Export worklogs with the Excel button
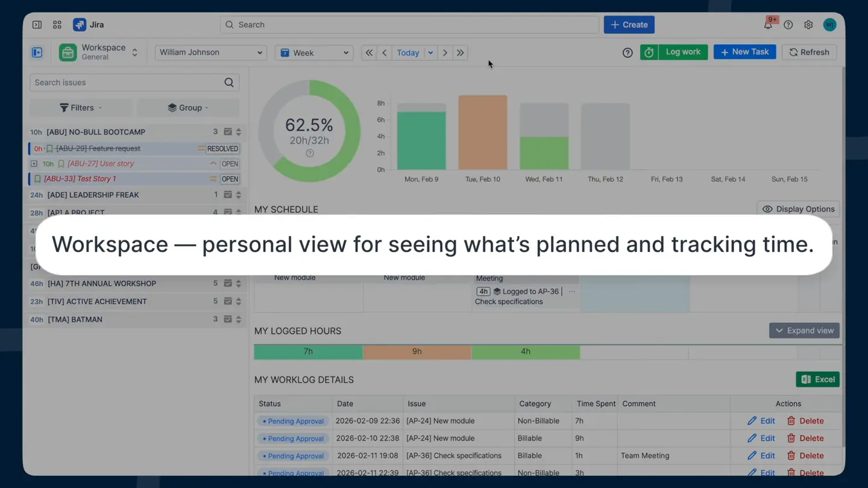 tap(818, 380)
